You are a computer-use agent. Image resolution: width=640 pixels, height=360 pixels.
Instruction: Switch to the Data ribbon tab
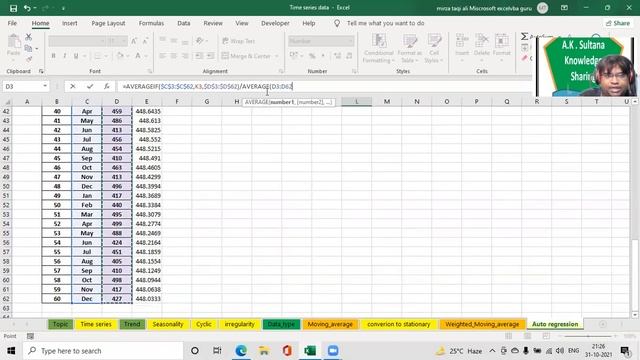pyautogui.click(x=184, y=23)
